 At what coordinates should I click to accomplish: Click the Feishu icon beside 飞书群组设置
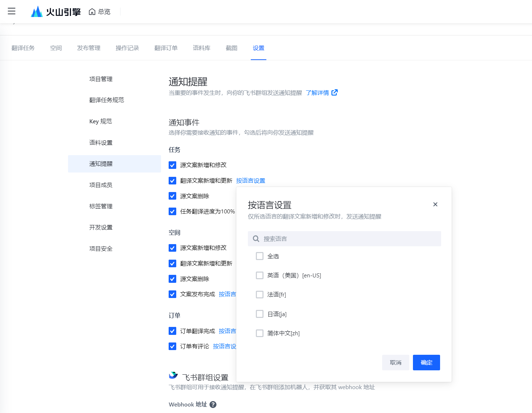pos(173,376)
